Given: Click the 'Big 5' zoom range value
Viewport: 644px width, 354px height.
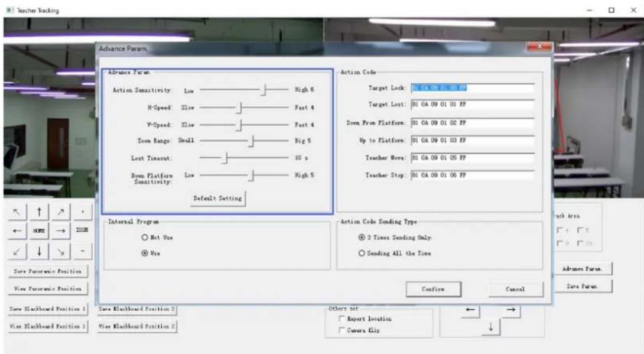Looking at the screenshot, I should [303, 141].
